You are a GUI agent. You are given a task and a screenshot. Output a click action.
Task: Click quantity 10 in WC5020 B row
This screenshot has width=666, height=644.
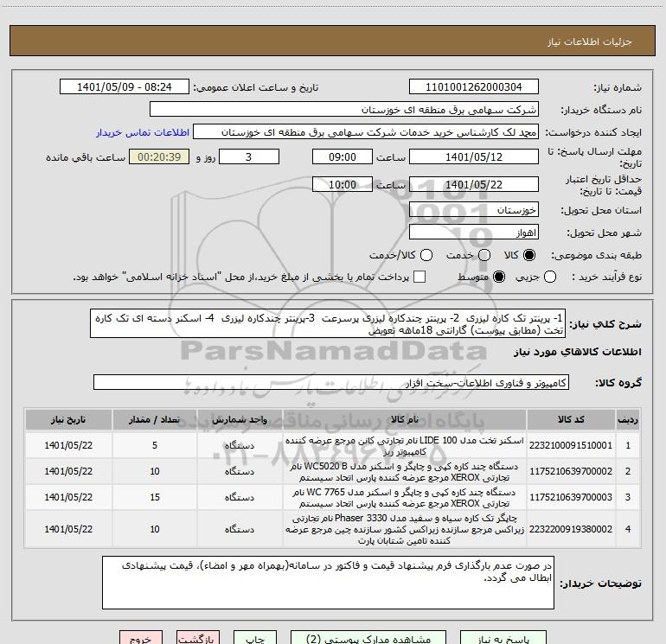coord(155,471)
